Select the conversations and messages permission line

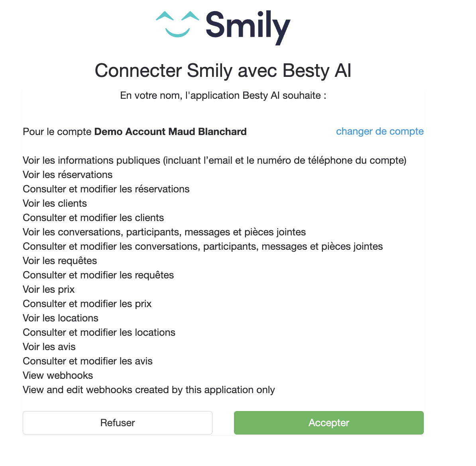click(x=164, y=232)
